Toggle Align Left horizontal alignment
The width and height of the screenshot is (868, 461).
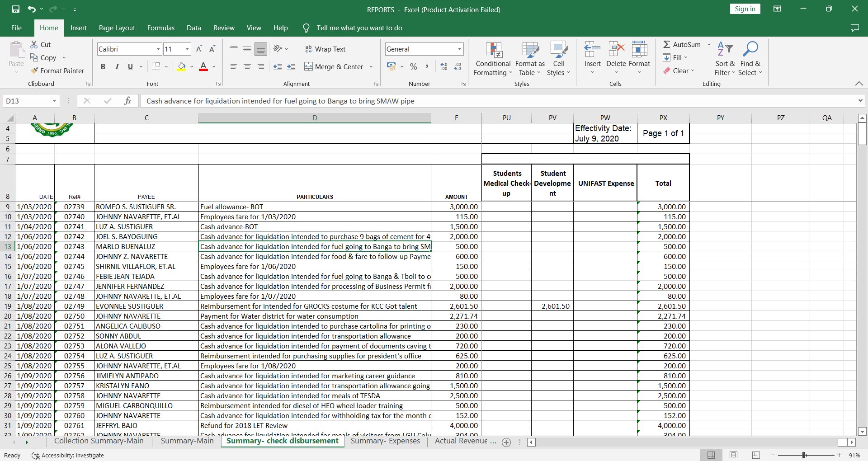tap(234, 66)
